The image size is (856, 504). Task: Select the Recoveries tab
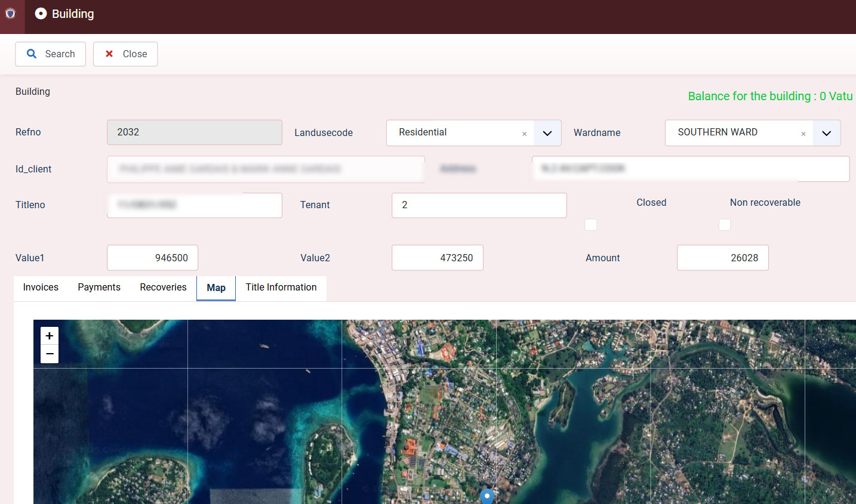[163, 287]
